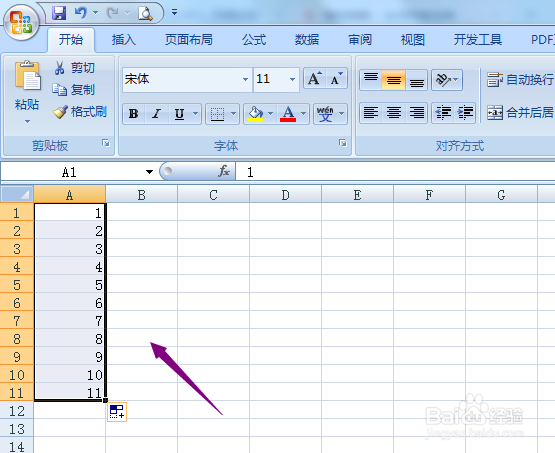555x453 pixels.
Task: Toggle underline formatting
Action: [x=179, y=114]
